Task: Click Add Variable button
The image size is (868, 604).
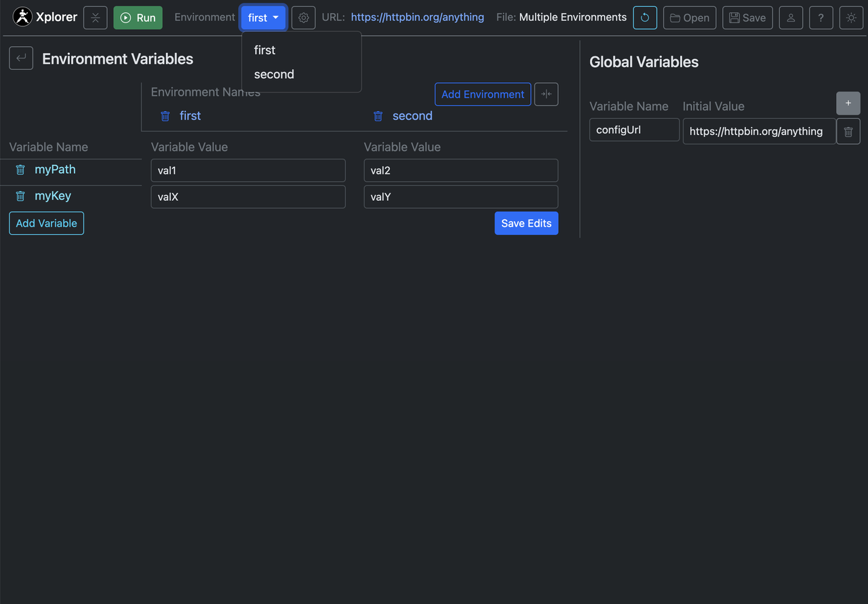Action: click(46, 223)
